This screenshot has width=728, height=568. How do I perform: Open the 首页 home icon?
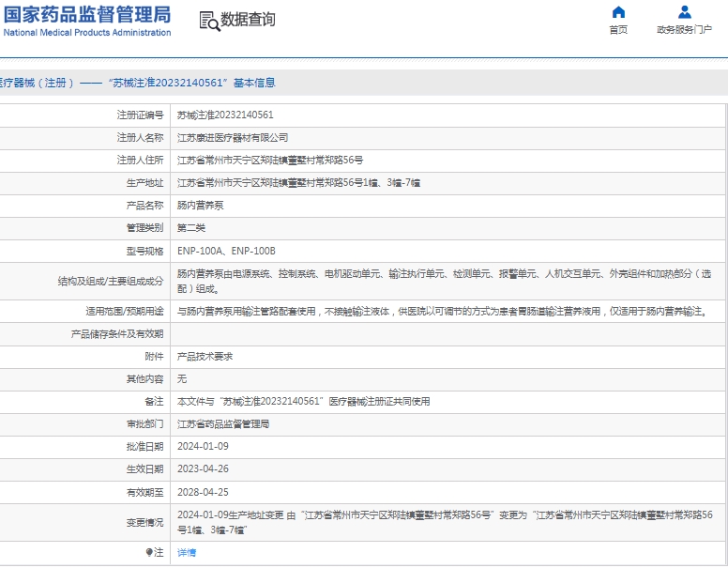(618, 11)
